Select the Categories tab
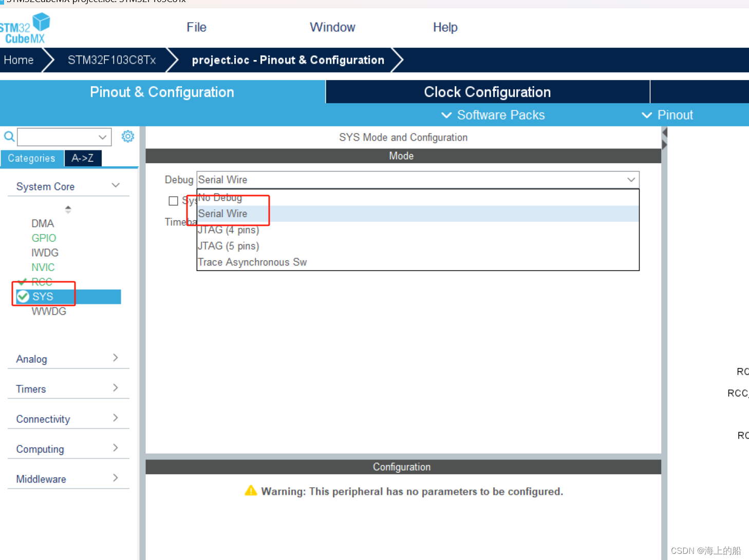Screen dimensions: 749x560 [32, 158]
